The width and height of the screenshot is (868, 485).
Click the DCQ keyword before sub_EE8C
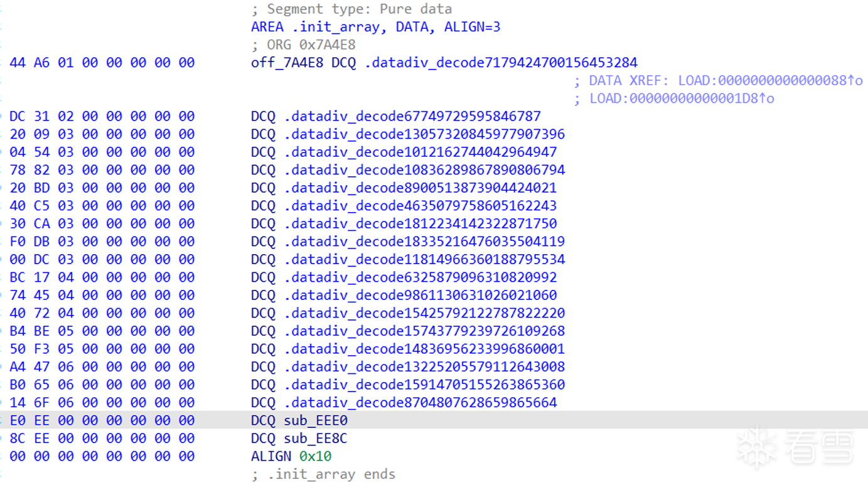click(264, 438)
